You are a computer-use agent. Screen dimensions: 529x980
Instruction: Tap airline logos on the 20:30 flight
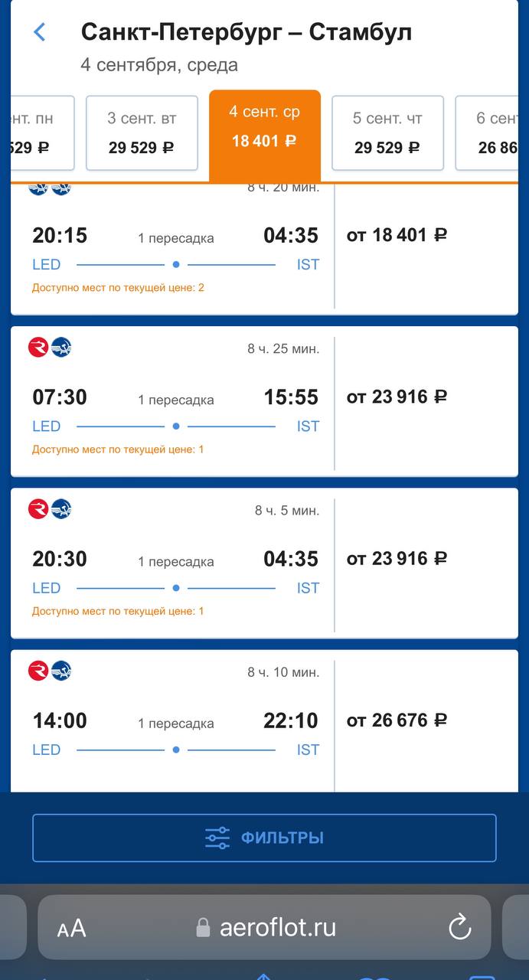[x=50, y=509]
